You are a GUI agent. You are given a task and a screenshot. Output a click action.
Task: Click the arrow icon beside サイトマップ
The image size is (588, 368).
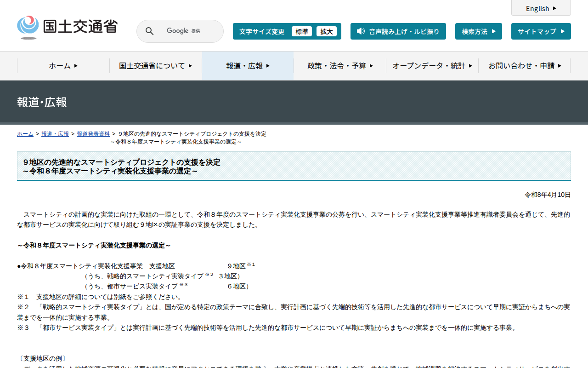tap(562, 31)
